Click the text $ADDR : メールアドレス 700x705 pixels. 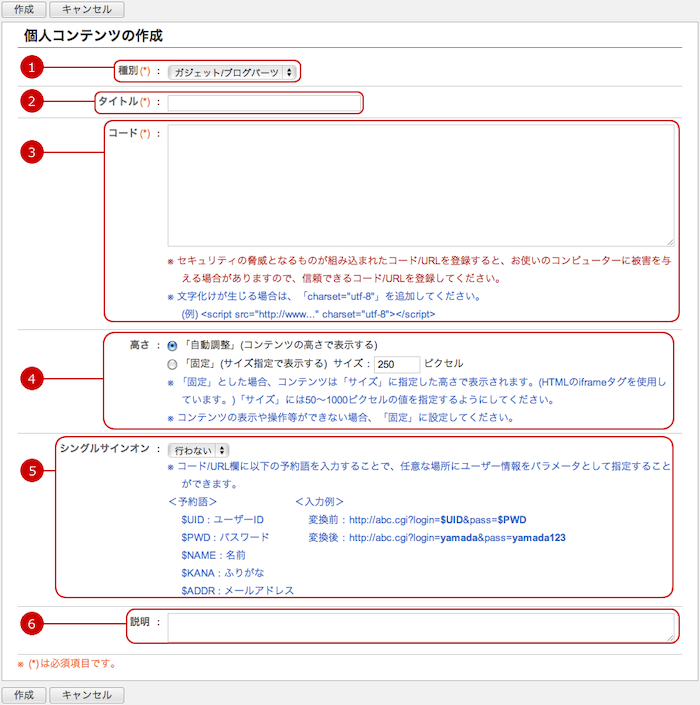(237, 590)
